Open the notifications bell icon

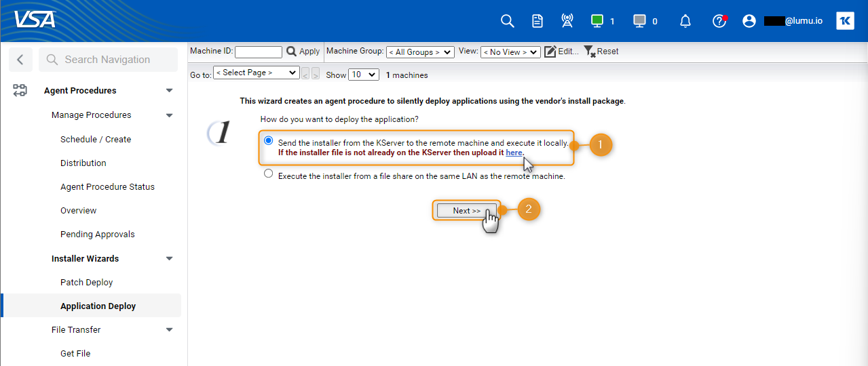[x=685, y=21]
